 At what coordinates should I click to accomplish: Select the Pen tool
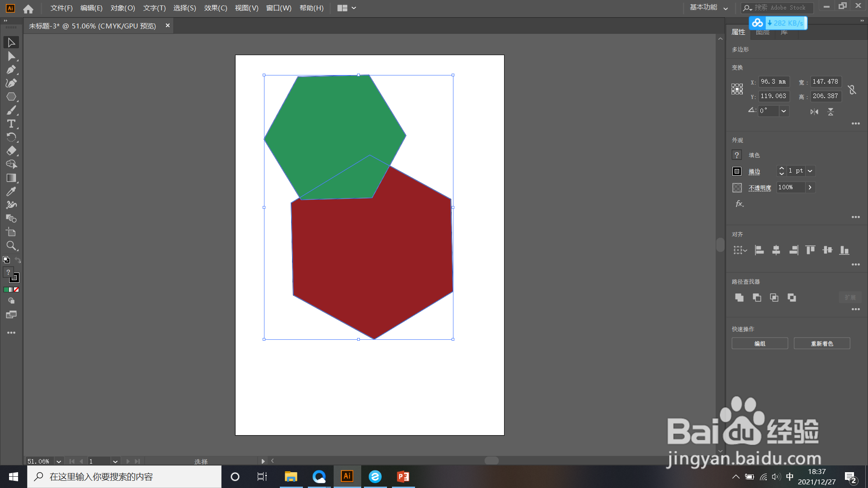(11, 70)
